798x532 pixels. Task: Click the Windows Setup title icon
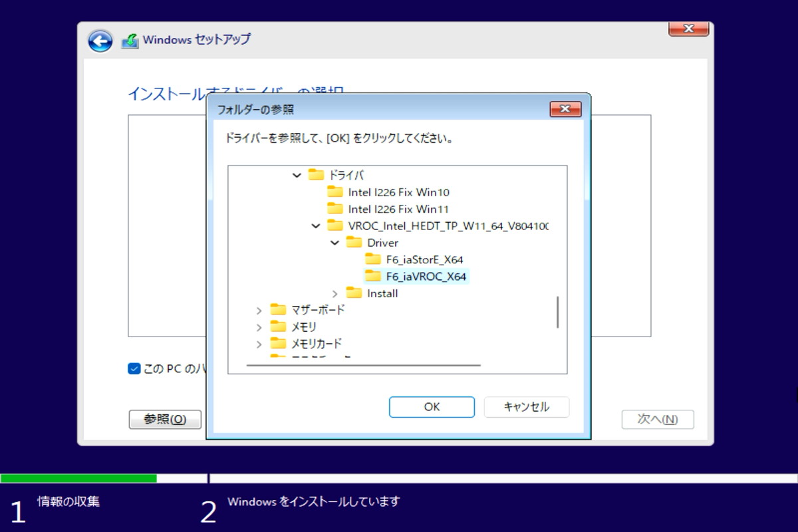pyautogui.click(x=130, y=41)
